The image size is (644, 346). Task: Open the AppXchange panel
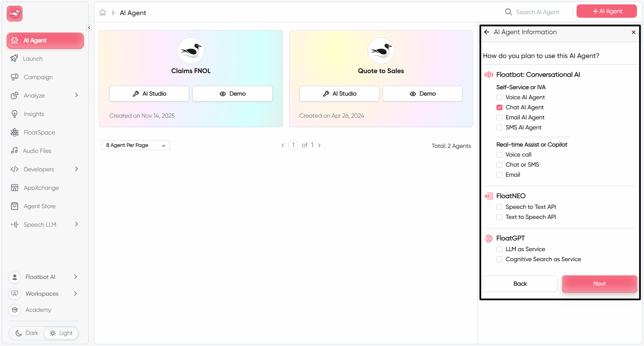41,187
